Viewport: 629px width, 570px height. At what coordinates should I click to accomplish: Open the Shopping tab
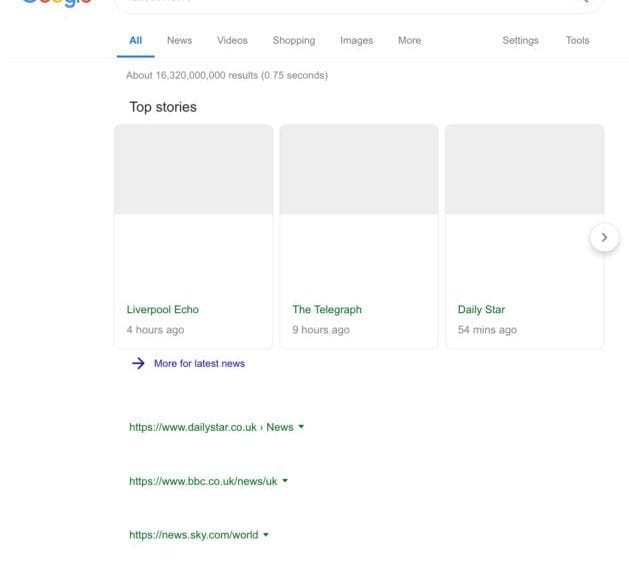293,41
